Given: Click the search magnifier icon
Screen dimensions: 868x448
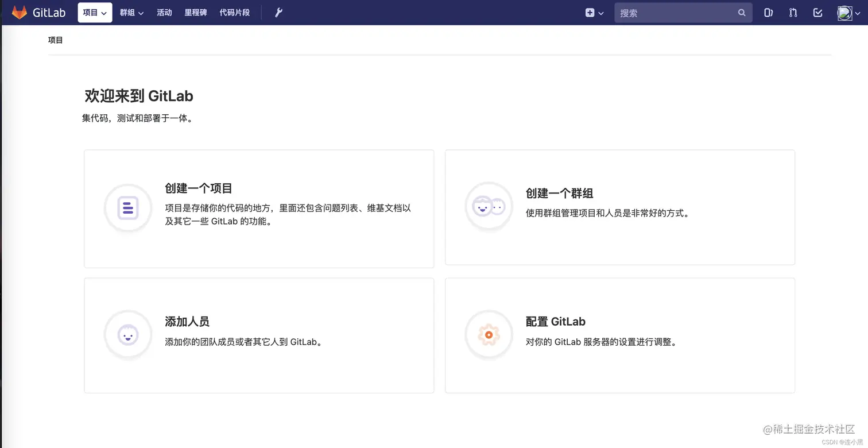Looking at the screenshot, I should (x=742, y=13).
